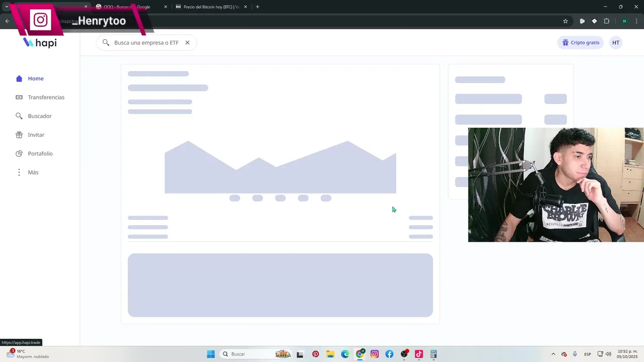Open the clock and date panel

pyautogui.click(x=627, y=354)
